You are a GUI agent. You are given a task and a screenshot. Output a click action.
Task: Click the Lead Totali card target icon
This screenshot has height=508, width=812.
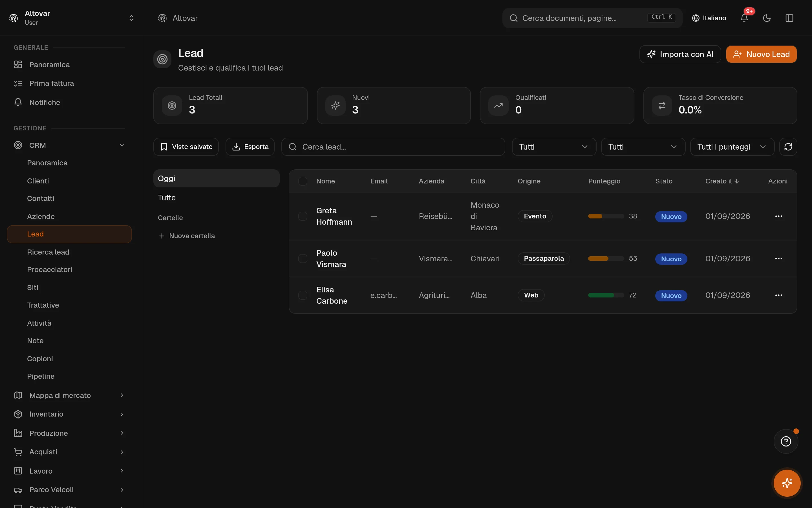[172, 106]
